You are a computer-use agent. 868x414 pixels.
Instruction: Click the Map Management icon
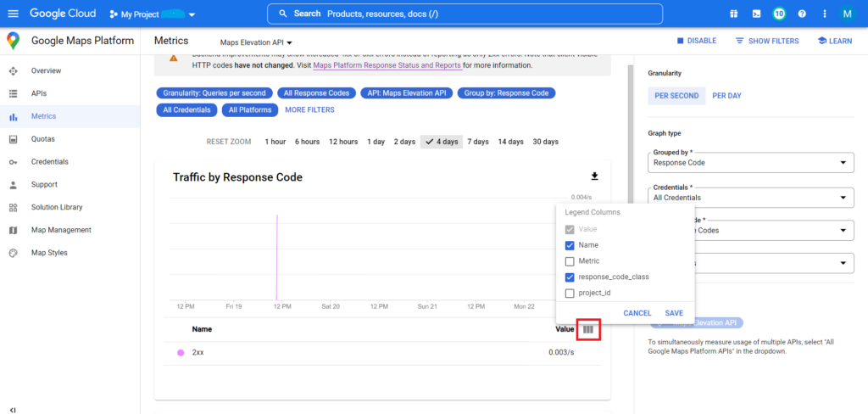click(14, 230)
